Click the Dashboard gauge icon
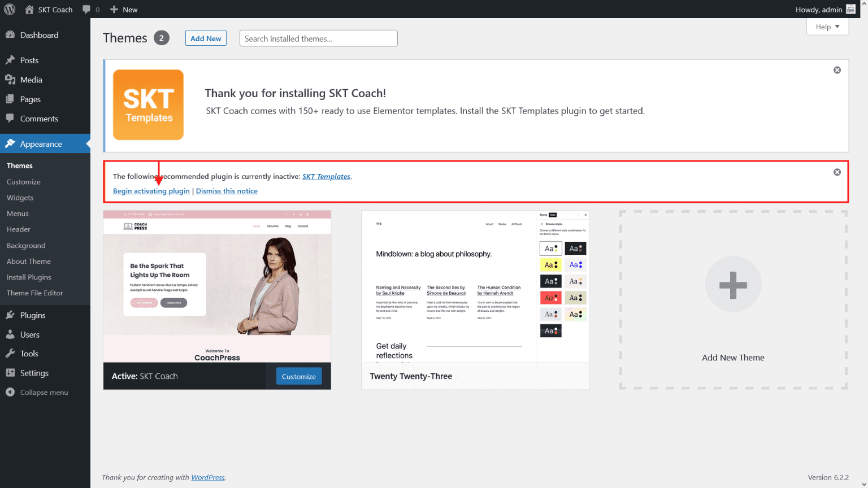The image size is (868, 488). (10, 34)
